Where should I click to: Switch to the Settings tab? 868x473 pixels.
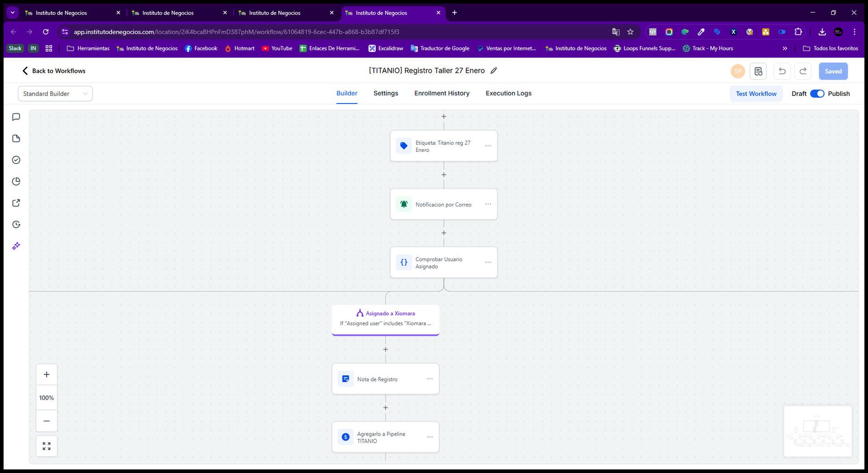click(386, 93)
